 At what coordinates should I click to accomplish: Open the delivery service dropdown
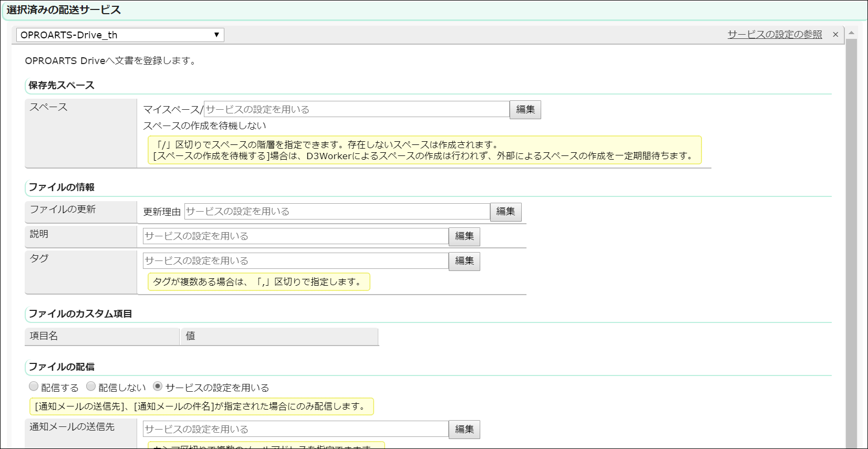(120, 35)
